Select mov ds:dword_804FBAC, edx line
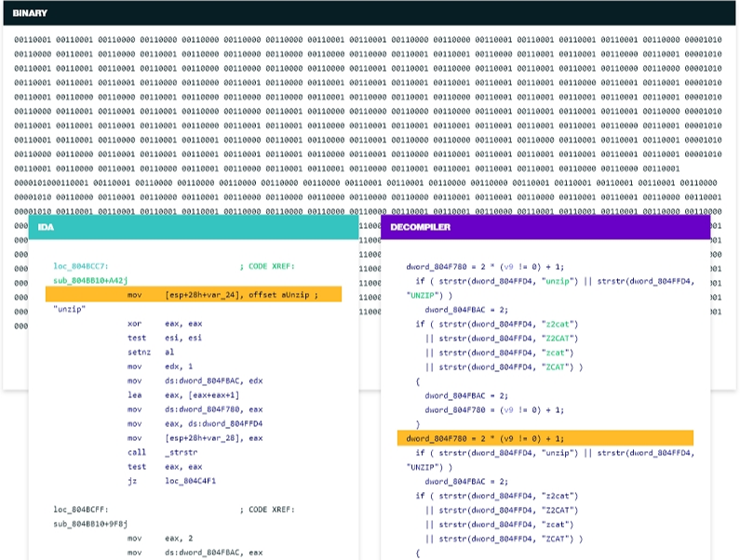 [x=195, y=380]
